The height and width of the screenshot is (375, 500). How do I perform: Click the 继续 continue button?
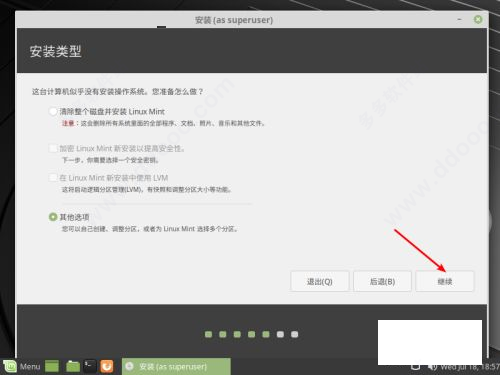445,281
